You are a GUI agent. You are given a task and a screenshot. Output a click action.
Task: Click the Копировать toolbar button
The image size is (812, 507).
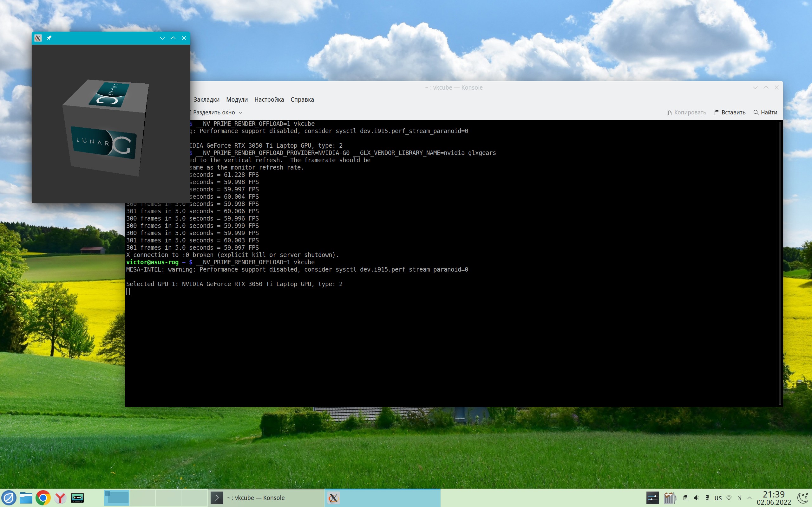click(x=686, y=112)
